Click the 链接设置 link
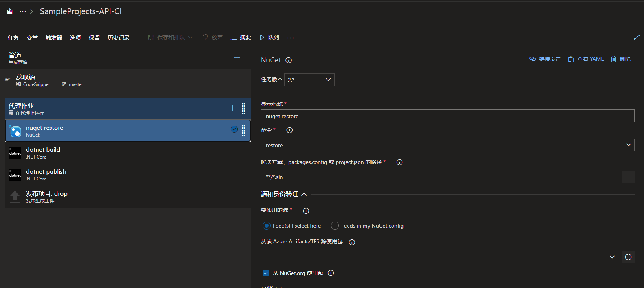This screenshot has height=288, width=644. coord(545,59)
